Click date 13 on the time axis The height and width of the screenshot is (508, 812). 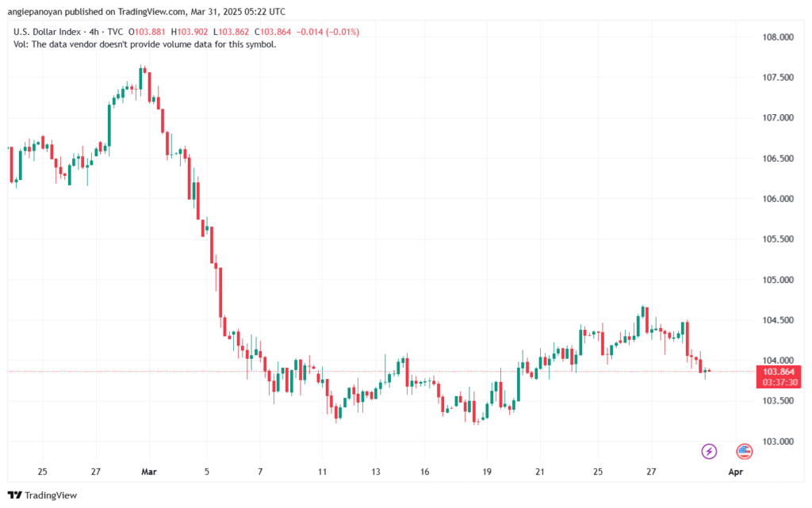point(376,472)
